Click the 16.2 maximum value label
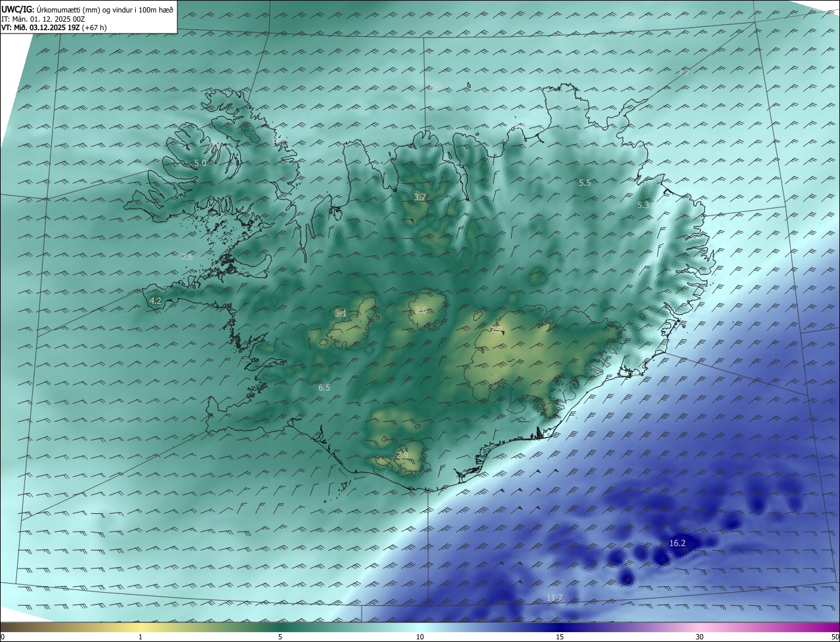 click(677, 543)
